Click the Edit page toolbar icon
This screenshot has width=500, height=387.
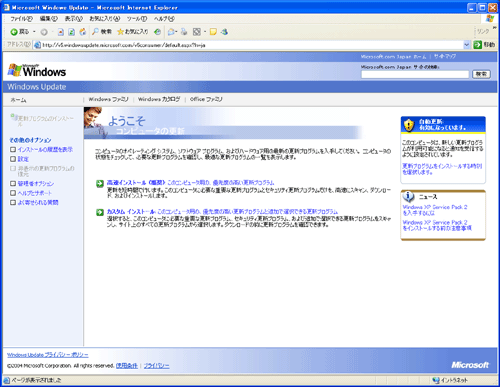(197, 32)
